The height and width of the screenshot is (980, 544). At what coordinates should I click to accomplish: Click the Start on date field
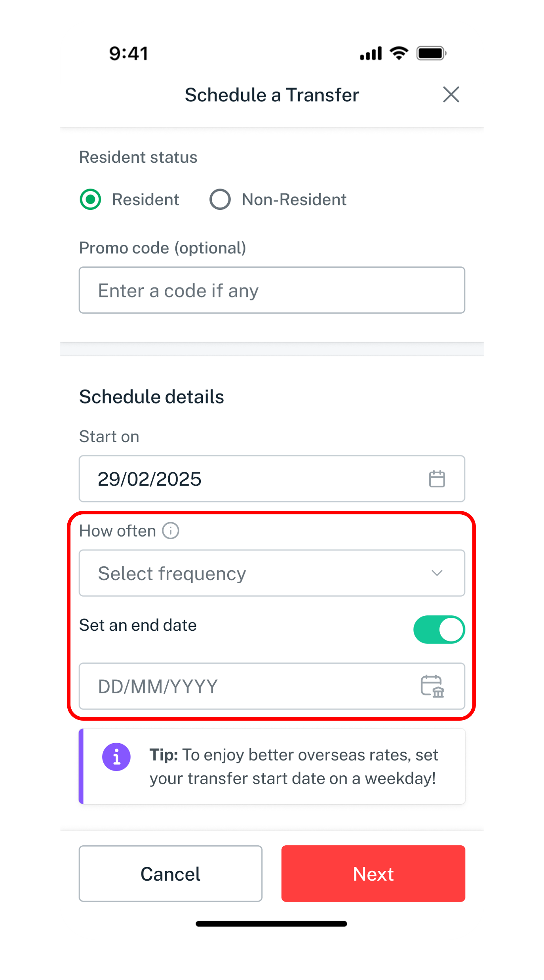[x=253, y=479]
